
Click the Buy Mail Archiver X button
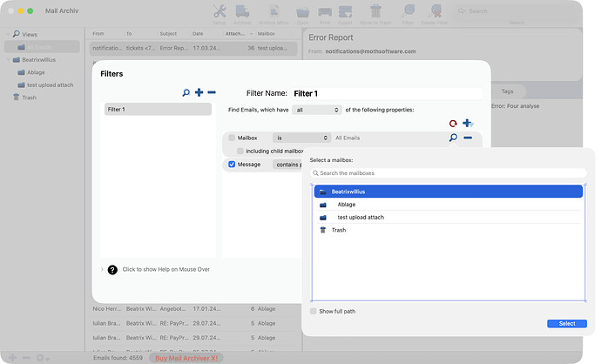point(186,358)
